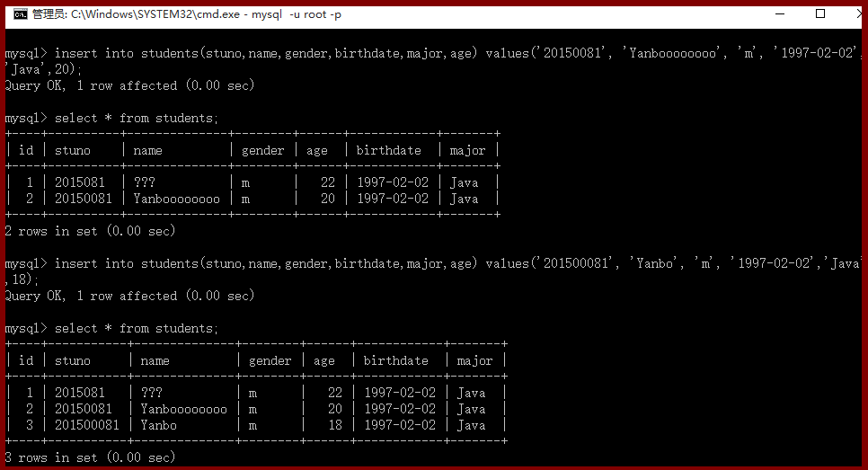Click the '201500081' value inside the insert statement
The image size is (868, 470).
[x=575, y=263]
